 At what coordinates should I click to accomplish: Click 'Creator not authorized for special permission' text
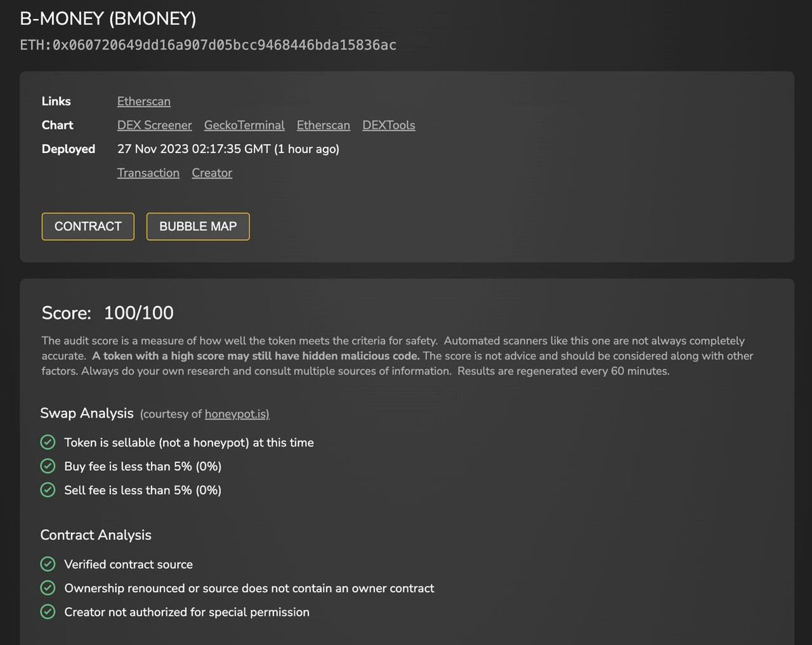click(187, 612)
